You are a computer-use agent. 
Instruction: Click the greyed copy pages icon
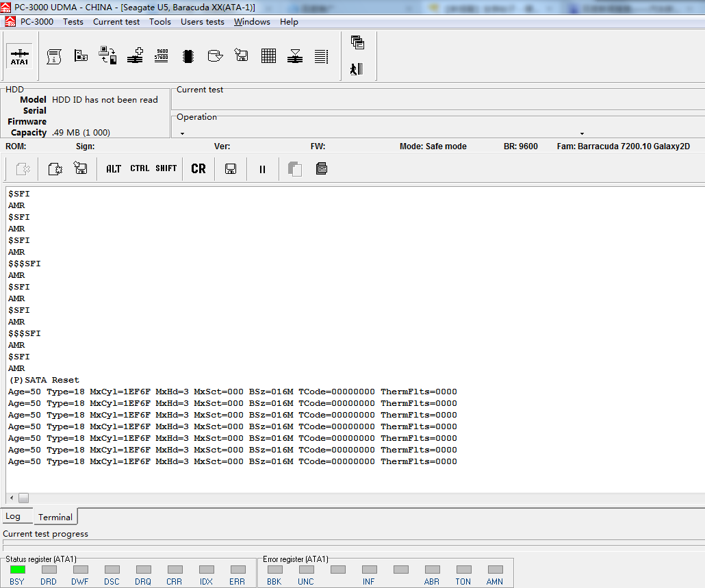click(x=294, y=169)
